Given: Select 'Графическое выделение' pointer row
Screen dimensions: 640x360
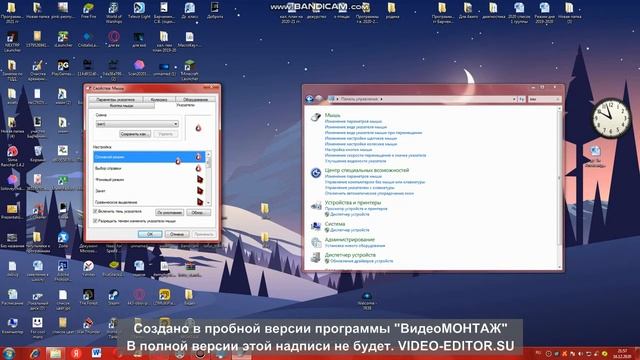Looking at the screenshot, I should pos(149,202).
